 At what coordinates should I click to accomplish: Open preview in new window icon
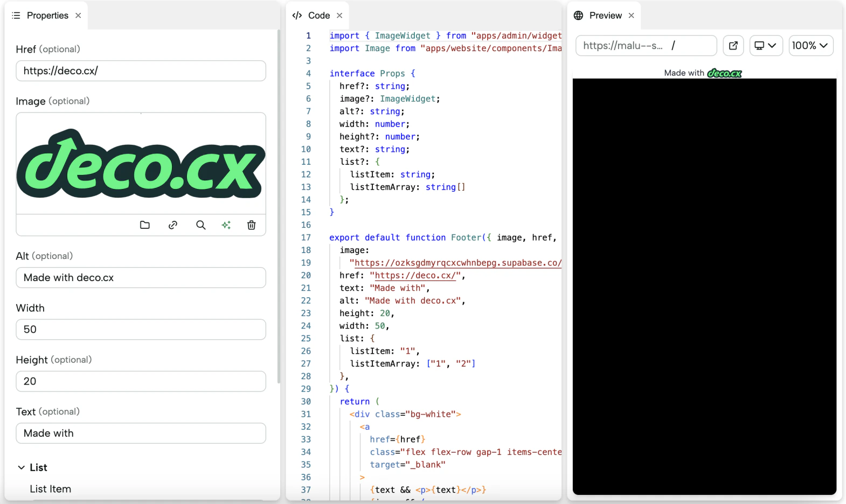733,46
